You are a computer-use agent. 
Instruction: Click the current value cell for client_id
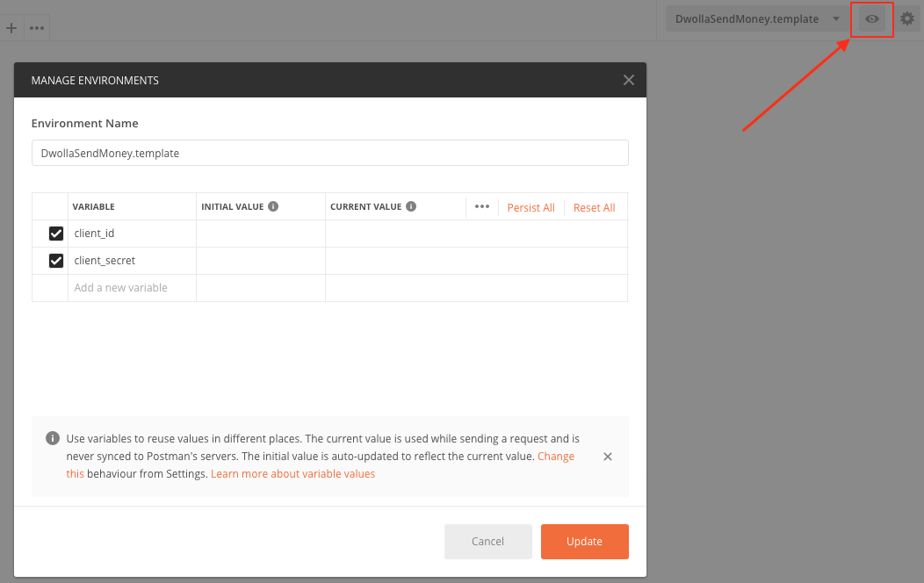476,234
